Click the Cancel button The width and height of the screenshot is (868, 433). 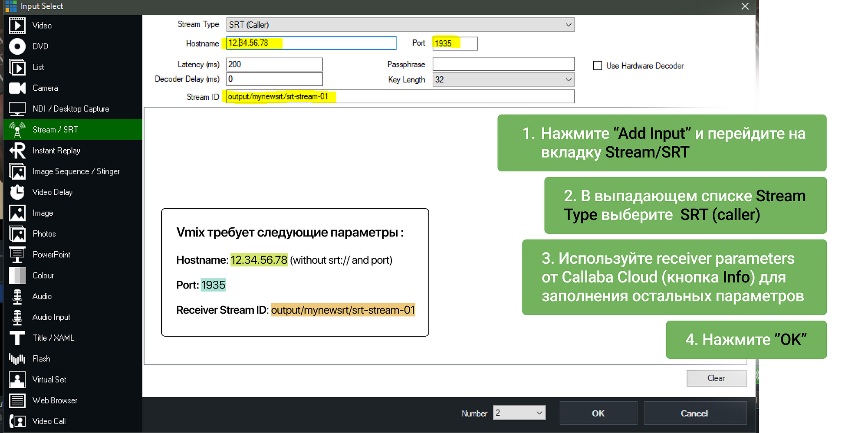pos(695,413)
